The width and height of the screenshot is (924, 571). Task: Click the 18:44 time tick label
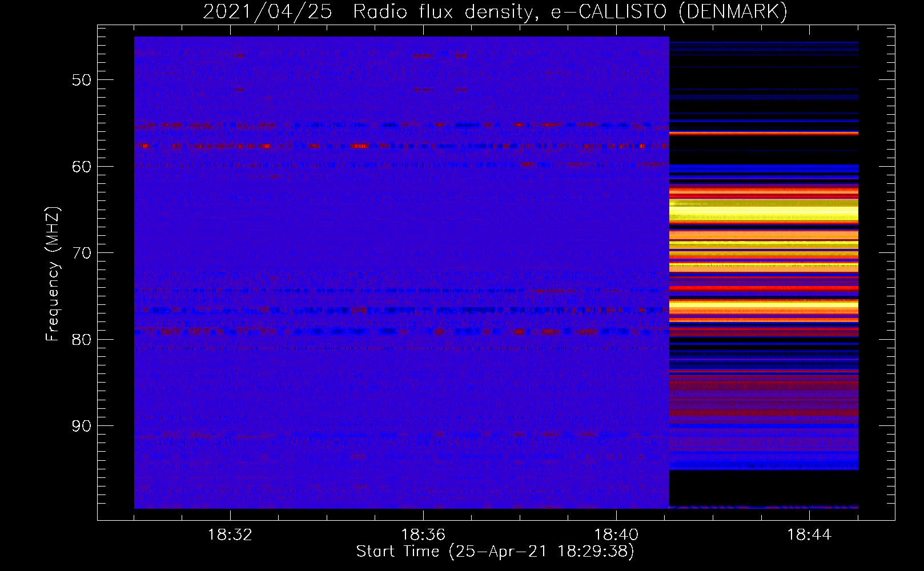[809, 535]
